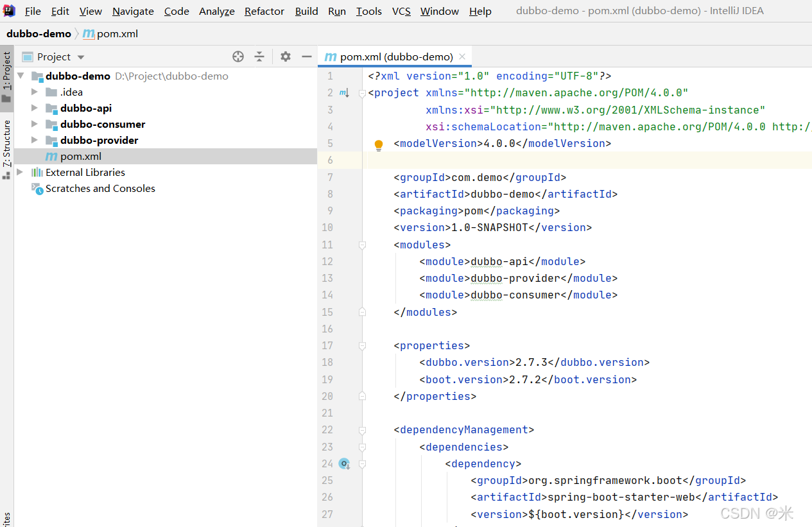Open the Run menu
Image resolution: width=812 pixels, height=527 pixels.
click(337, 11)
